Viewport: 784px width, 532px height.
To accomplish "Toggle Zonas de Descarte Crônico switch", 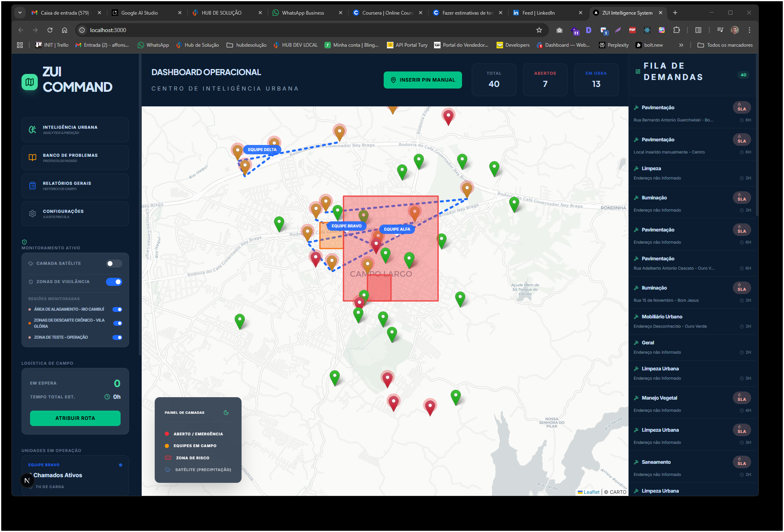I will click(x=117, y=323).
